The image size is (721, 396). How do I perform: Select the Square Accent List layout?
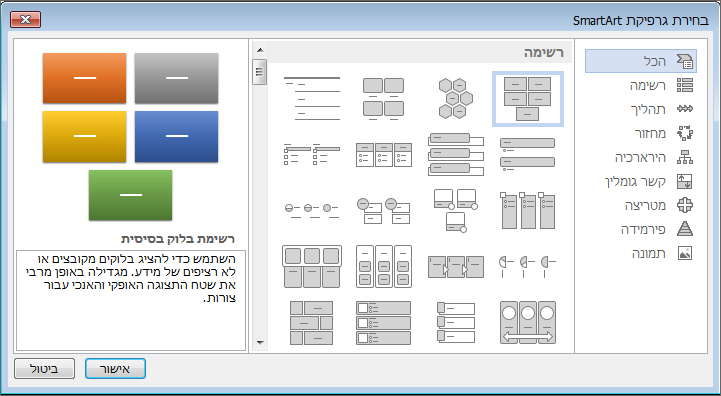point(312,155)
